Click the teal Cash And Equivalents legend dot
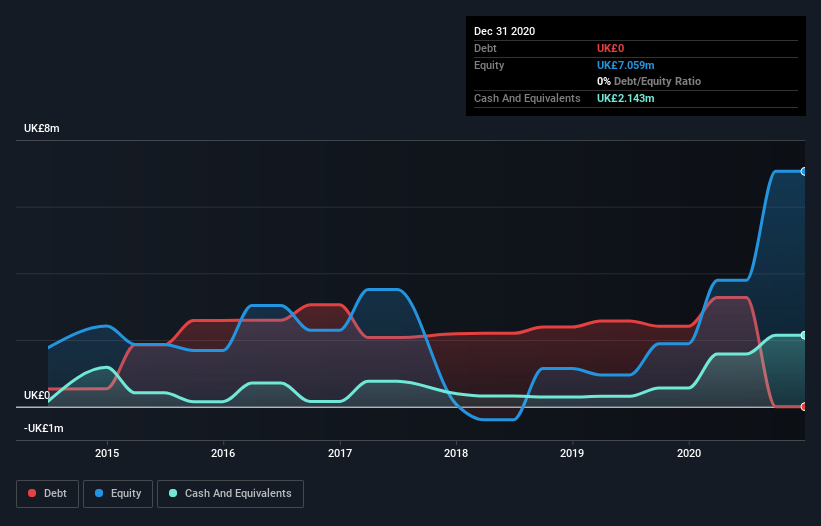Screen dimensions: 821x526 173,493
